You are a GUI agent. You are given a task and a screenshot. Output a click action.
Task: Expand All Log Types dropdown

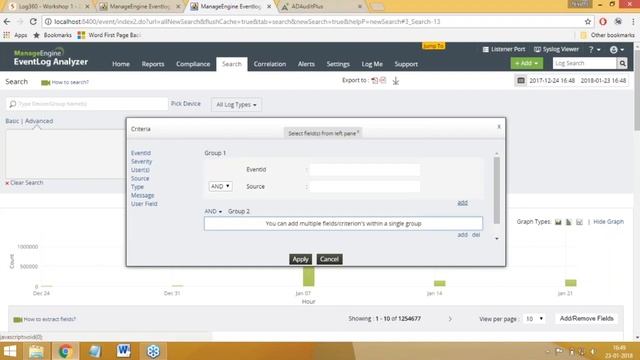236,105
